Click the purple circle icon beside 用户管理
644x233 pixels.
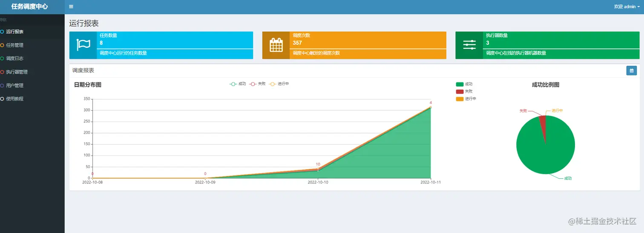click(2, 85)
